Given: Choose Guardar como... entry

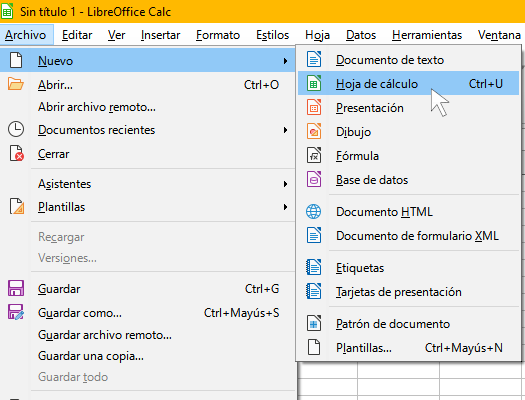Looking at the screenshot, I should 147,313.
